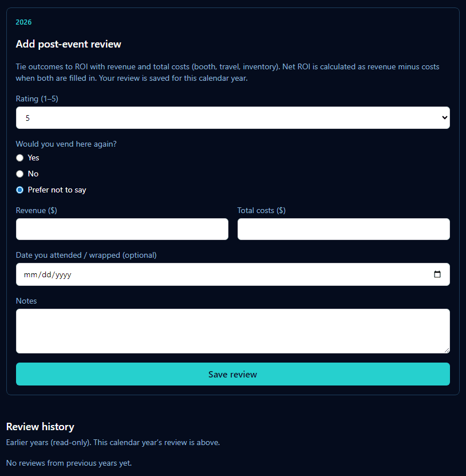
Task: Select the Yes radio button
Action: point(19,158)
